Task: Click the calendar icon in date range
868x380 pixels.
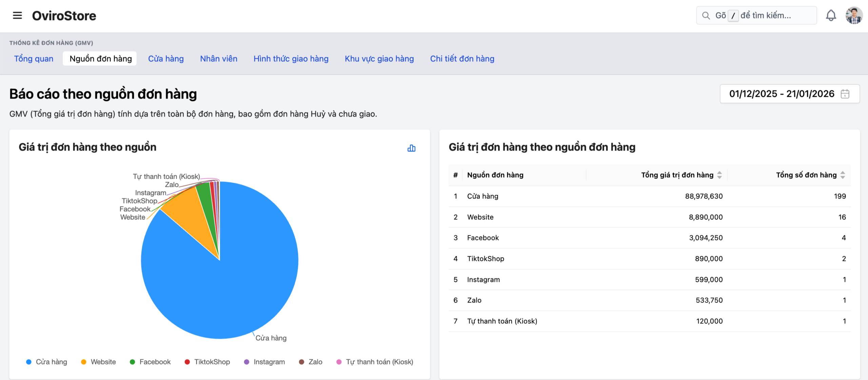Action: click(x=845, y=94)
